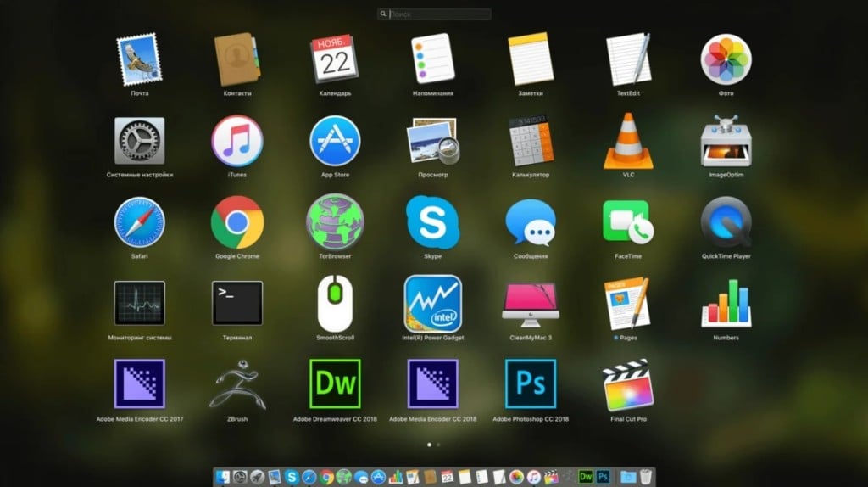Open the App Store in Launchpad

point(335,141)
